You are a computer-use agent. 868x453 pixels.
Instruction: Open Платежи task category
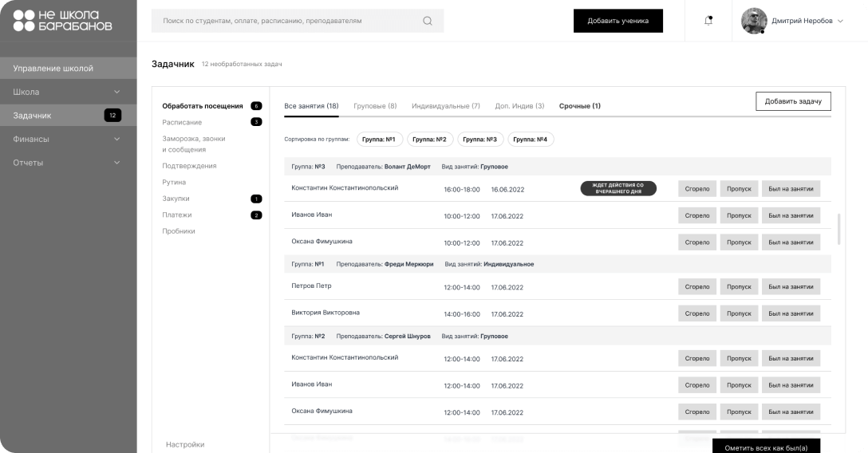[177, 215]
